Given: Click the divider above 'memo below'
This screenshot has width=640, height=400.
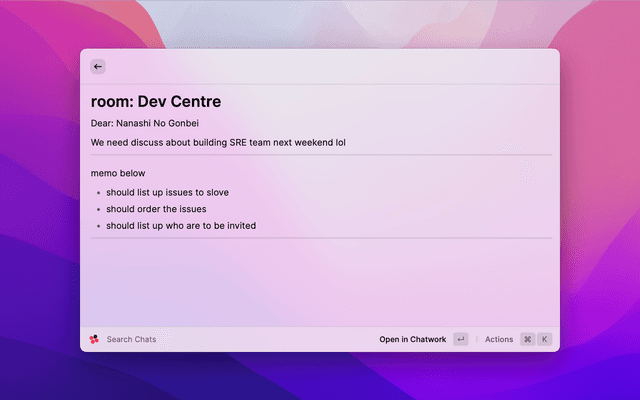Looking at the screenshot, I should click(x=320, y=155).
